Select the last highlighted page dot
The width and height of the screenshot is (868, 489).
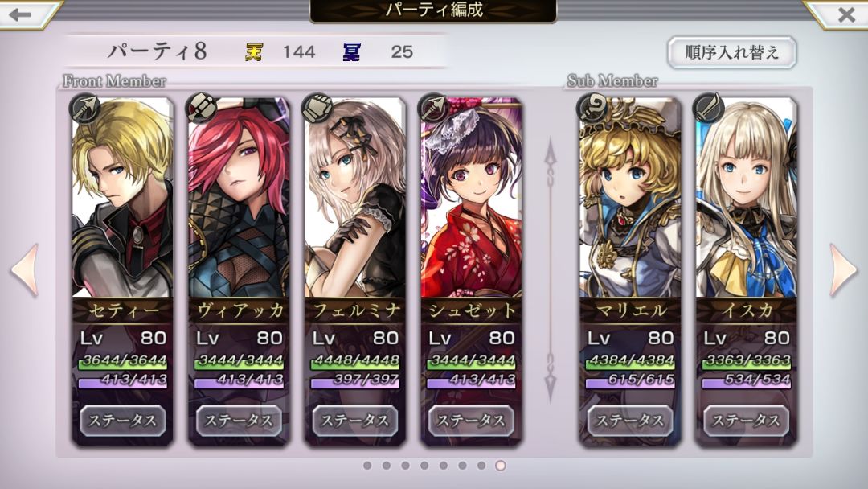(501, 466)
